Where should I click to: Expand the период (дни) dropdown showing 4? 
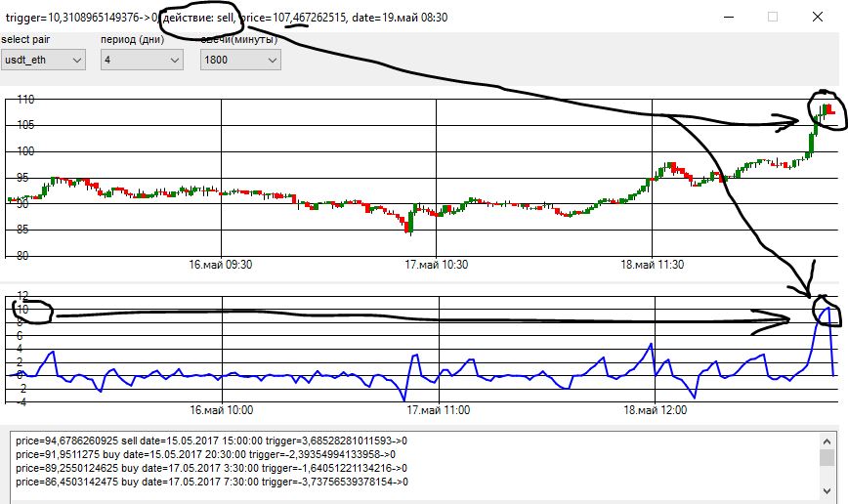click(x=142, y=61)
